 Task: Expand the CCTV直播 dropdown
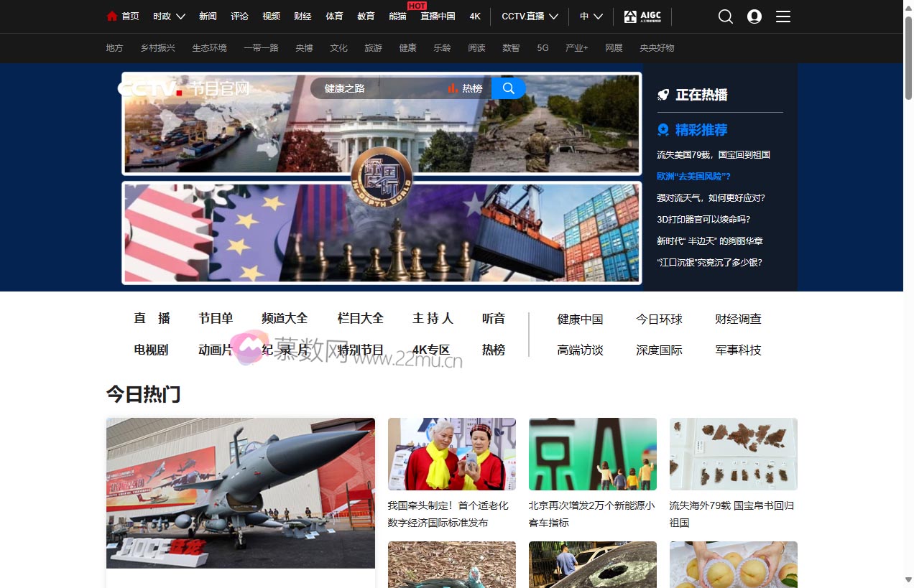pyautogui.click(x=530, y=16)
